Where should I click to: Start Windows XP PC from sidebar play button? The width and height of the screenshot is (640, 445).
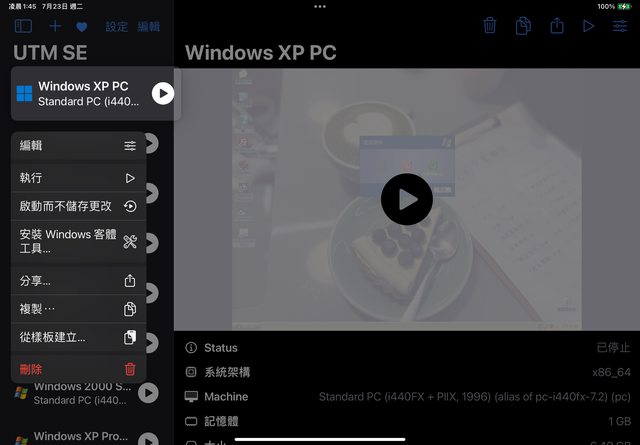[163, 94]
